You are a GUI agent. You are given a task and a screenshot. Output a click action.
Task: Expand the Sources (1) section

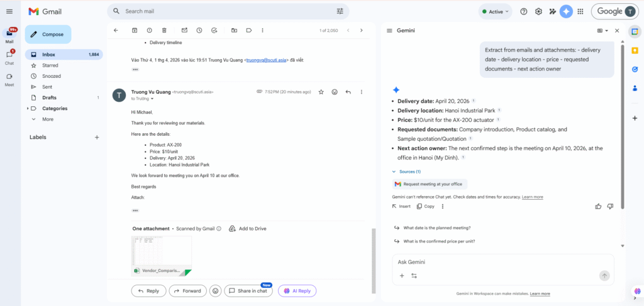[406, 172]
